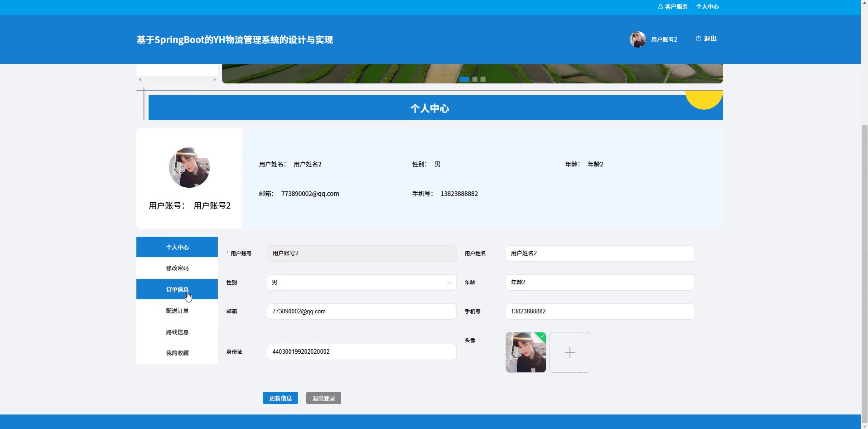Image resolution: width=868 pixels, height=429 pixels.
Task: Click the page scrollbar down arrow
Action: [864, 426]
